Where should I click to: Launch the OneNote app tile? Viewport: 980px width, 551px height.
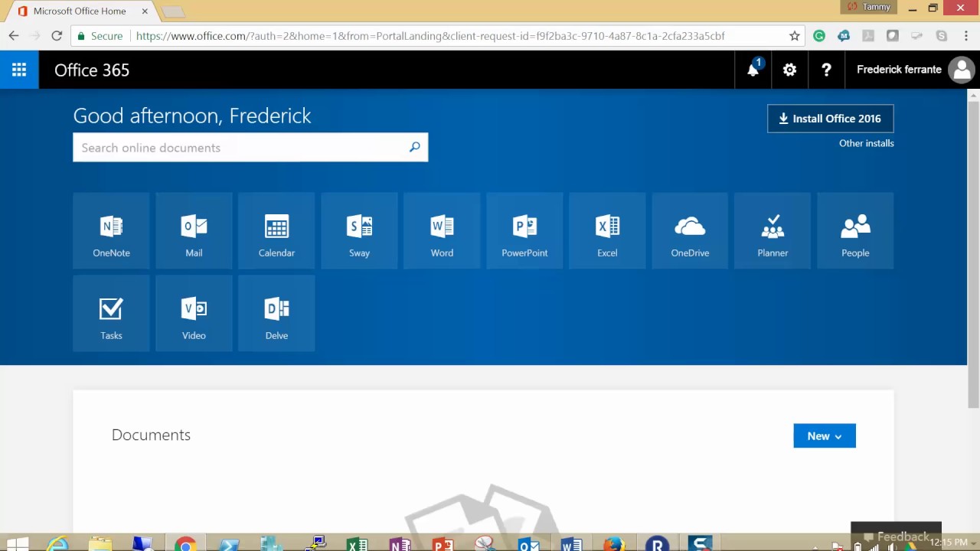(x=111, y=231)
